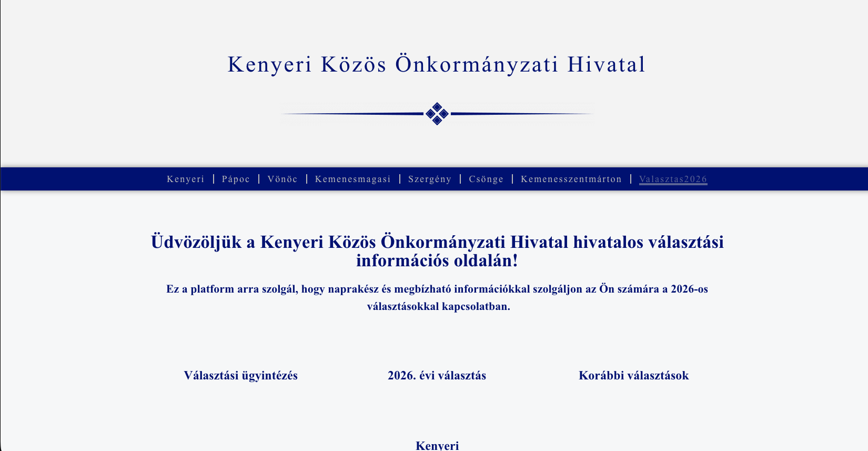The width and height of the screenshot is (868, 451).
Task: Go to the Vönöc page
Action: coord(282,179)
